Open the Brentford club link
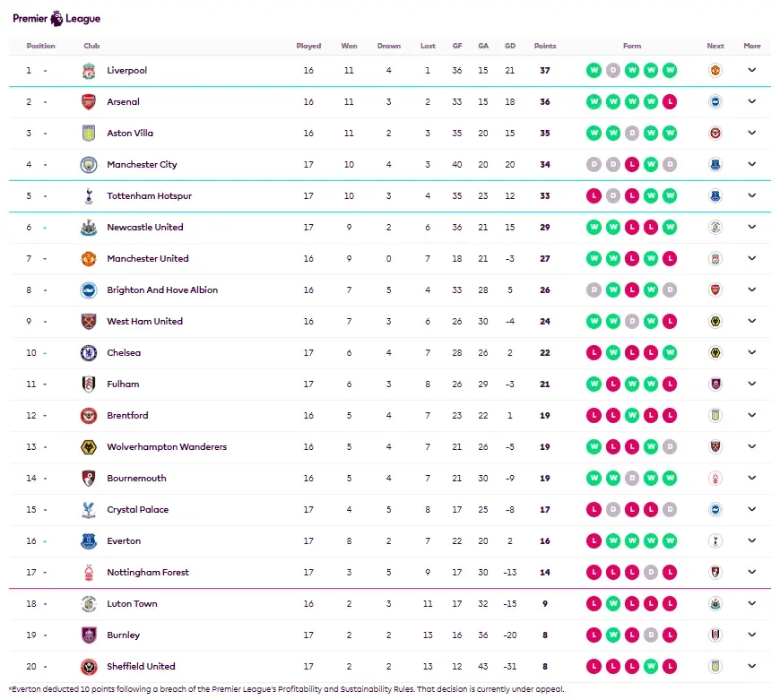This screenshot has height=700, width=780. tap(127, 416)
